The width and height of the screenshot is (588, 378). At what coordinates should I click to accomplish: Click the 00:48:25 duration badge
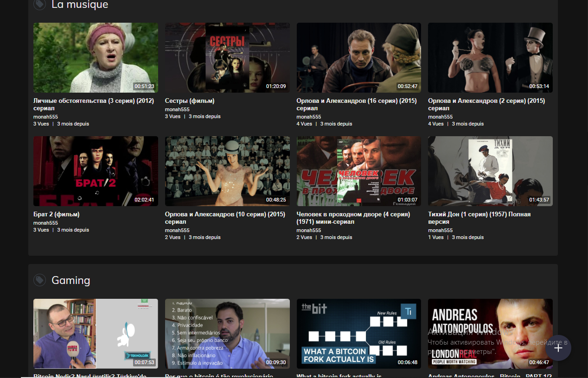pos(276,200)
